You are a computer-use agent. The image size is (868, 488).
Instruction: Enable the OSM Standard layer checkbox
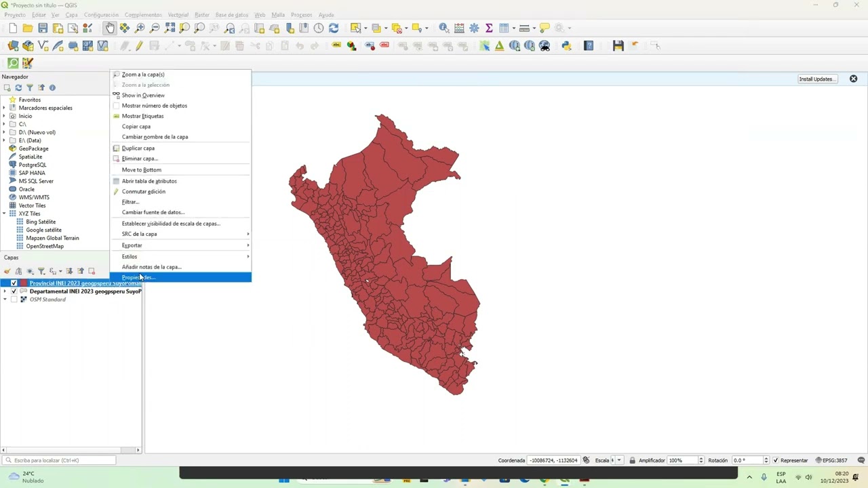pos(14,300)
